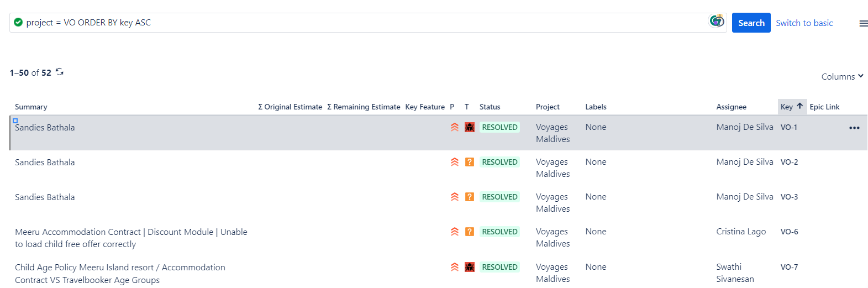Open the syntax help icon in query field

pyautogui.click(x=717, y=21)
